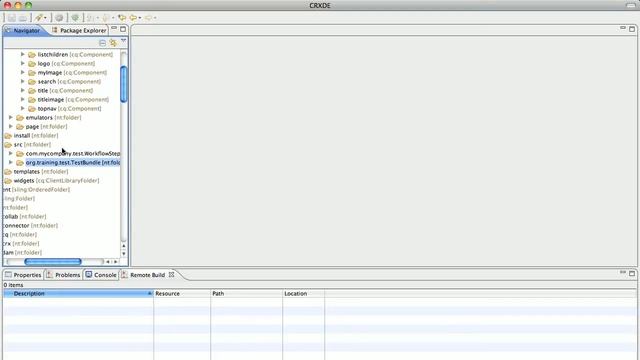Expand org.training.test.TestBundle folder arrow
Viewport: 640px width, 360px height.
click(x=11, y=162)
